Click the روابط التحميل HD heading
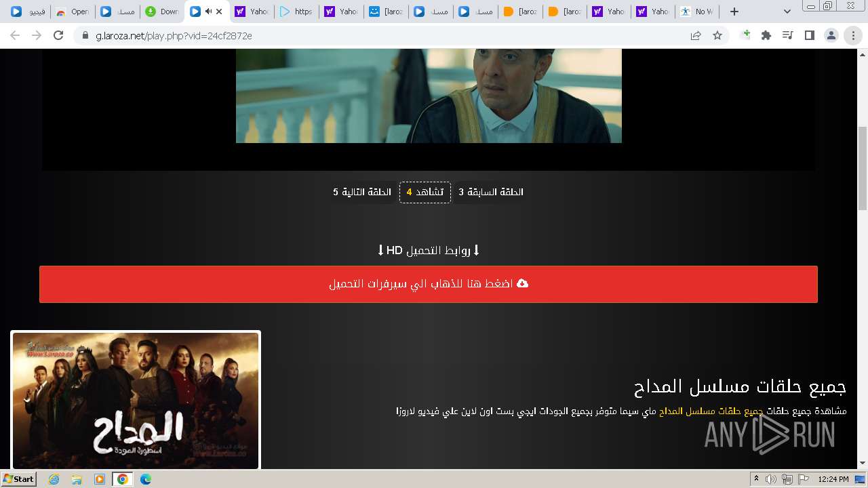 tap(429, 251)
